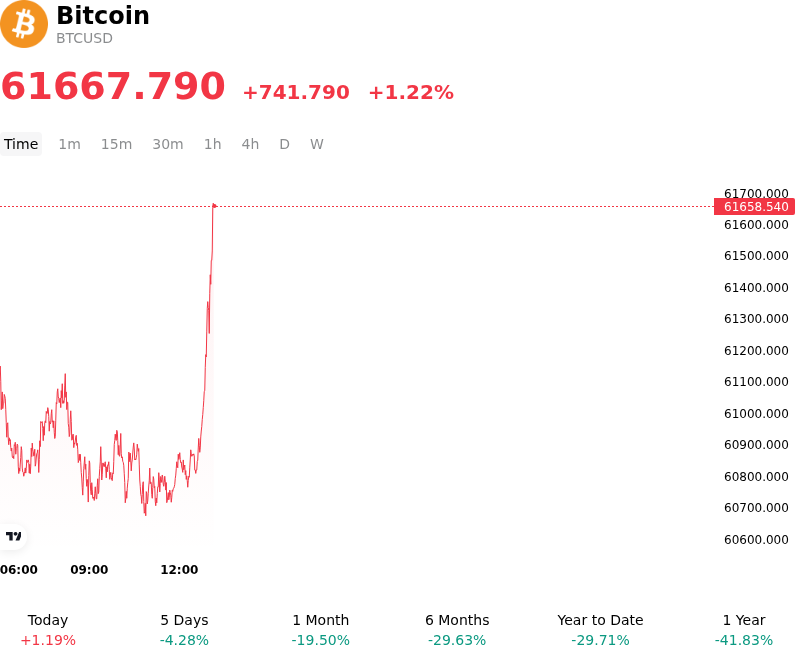Show Year to Date performance
Image resolution: width=800 pixels, height=660 pixels.
[x=600, y=630]
